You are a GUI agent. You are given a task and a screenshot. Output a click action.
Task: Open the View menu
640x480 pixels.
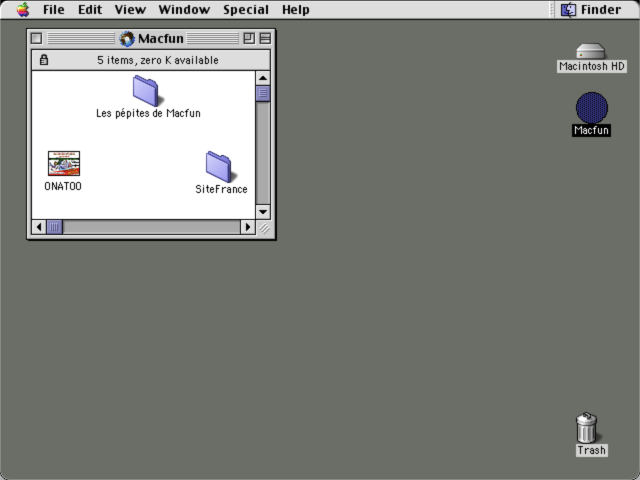coord(130,9)
